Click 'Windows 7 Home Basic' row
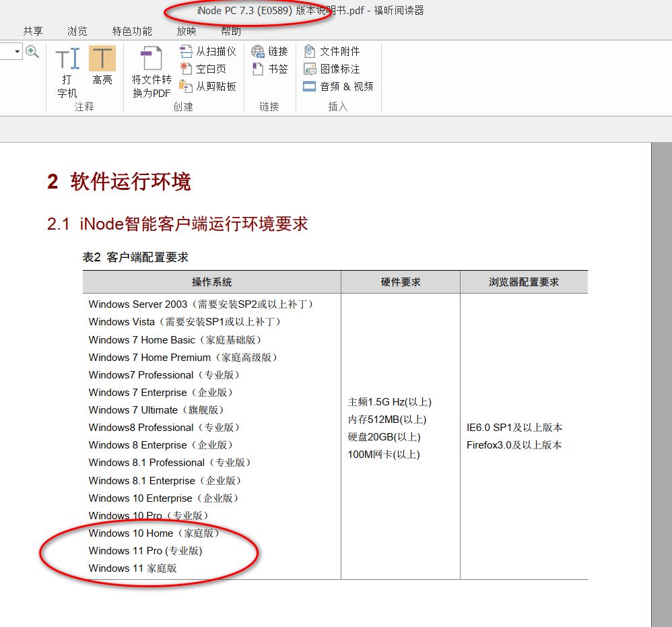Viewport: 672px width, 627px height. (x=176, y=340)
